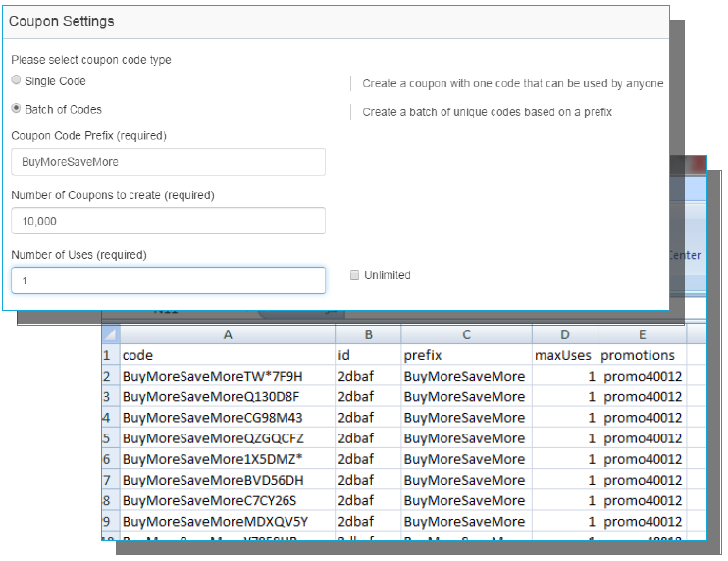Select cell BuyMoreSaveMoreBVD56DH
The width and height of the screenshot is (728, 561).
[228, 480]
